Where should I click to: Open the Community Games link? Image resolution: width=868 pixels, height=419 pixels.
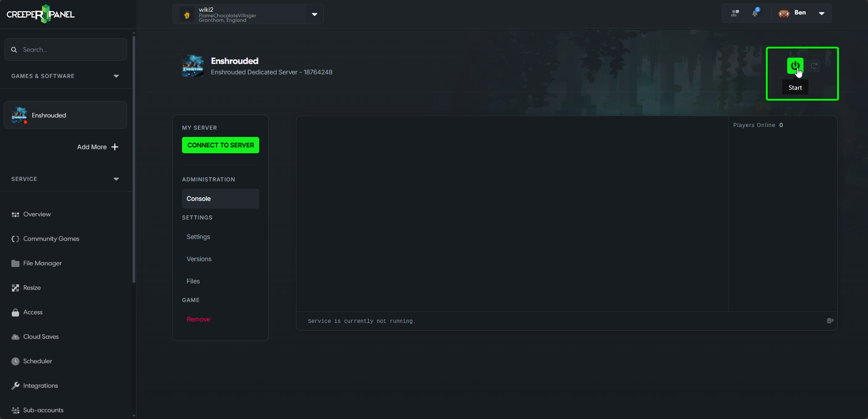coord(51,239)
